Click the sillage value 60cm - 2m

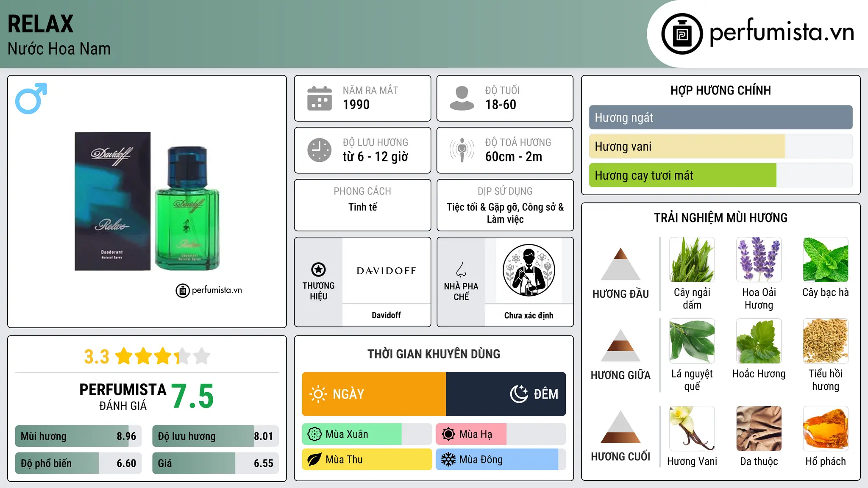tap(514, 157)
